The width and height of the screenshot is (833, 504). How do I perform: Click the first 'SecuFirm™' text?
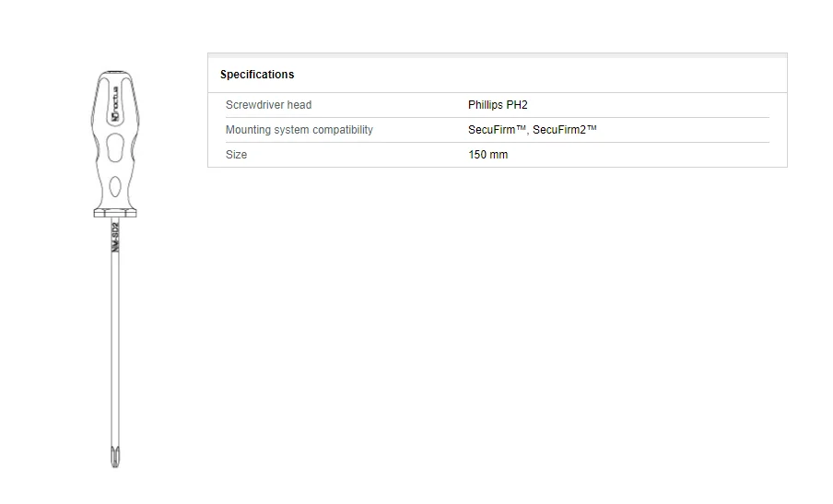pos(498,130)
